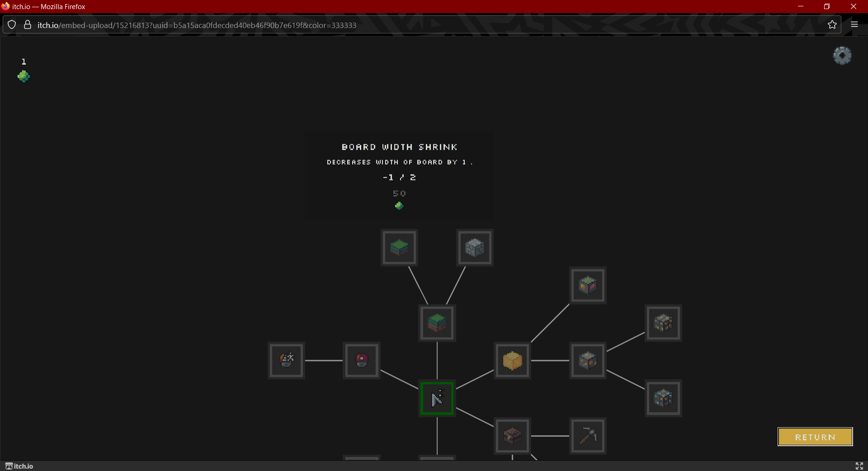The width and height of the screenshot is (868, 471).
Task: Click the upgrade cost "50"
Action: tap(399, 193)
